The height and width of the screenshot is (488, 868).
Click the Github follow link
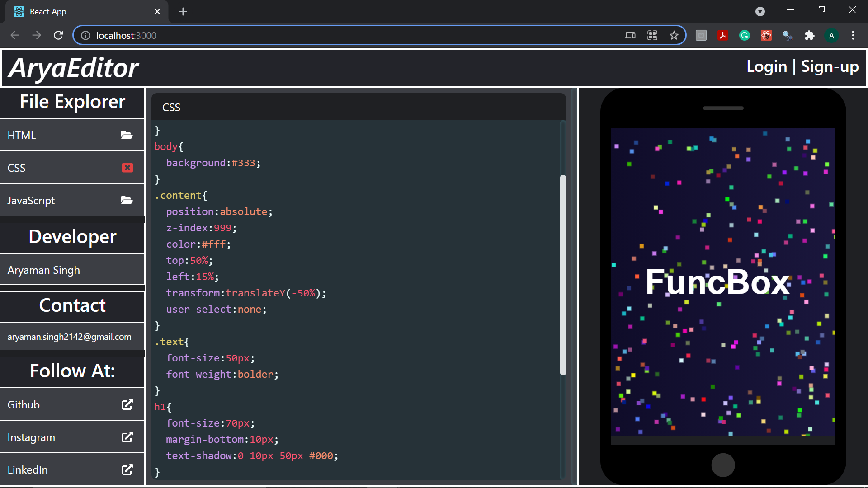(x=72, y=404)
